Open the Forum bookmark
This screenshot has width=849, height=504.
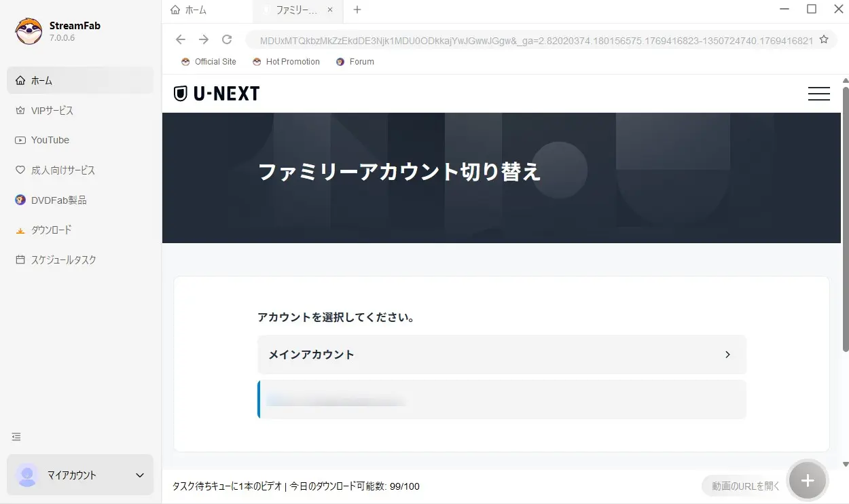355,62
